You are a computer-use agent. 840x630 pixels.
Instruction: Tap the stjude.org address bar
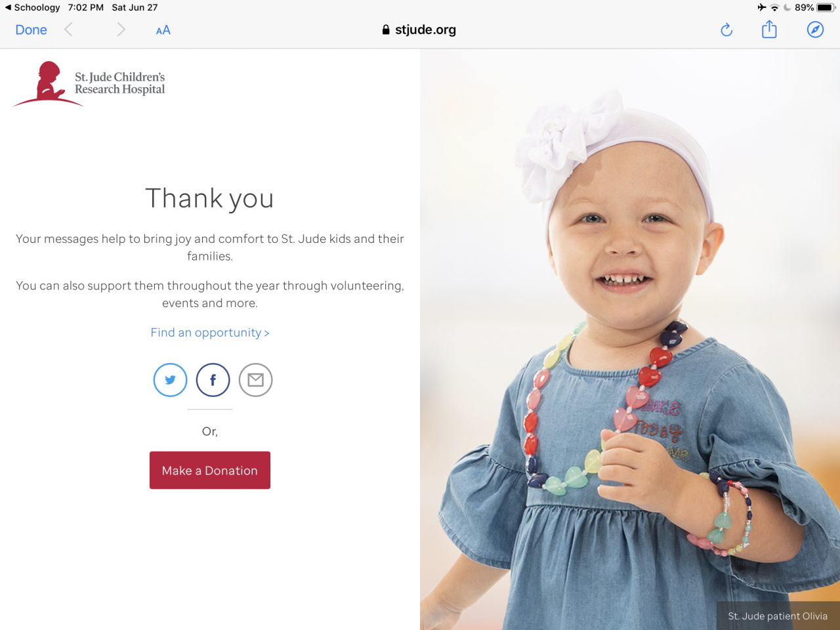419,30
